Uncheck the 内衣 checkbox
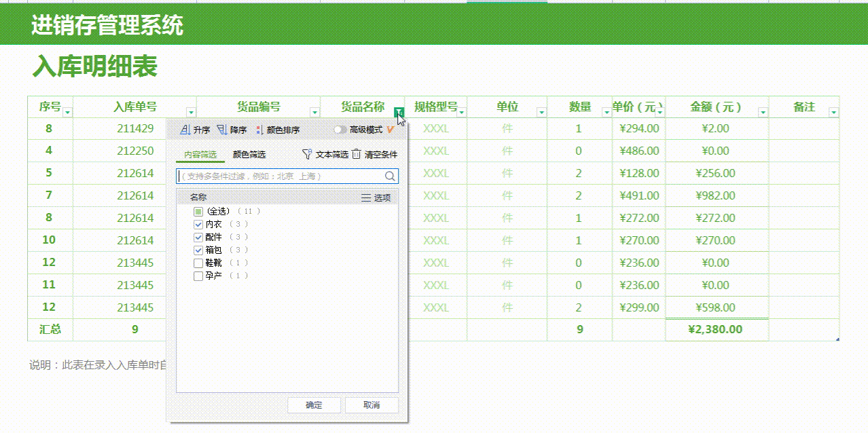This screenshot has height=433, width=868. pos(198,224)
